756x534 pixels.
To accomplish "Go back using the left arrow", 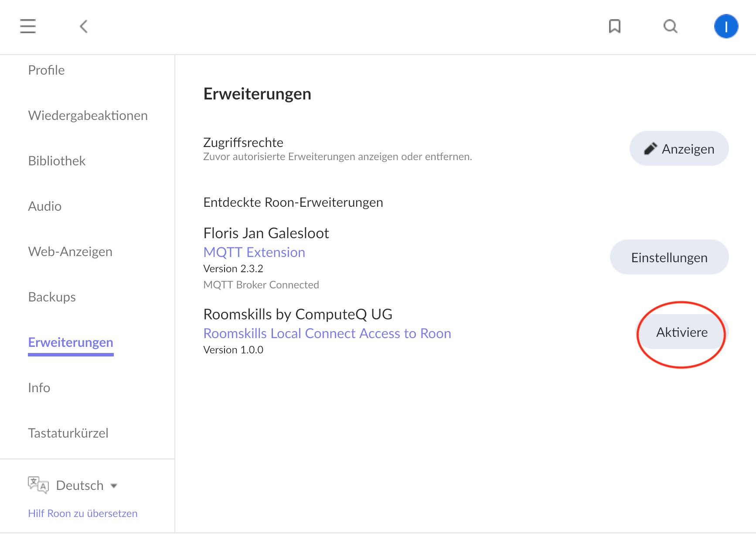I will [84, 26].
